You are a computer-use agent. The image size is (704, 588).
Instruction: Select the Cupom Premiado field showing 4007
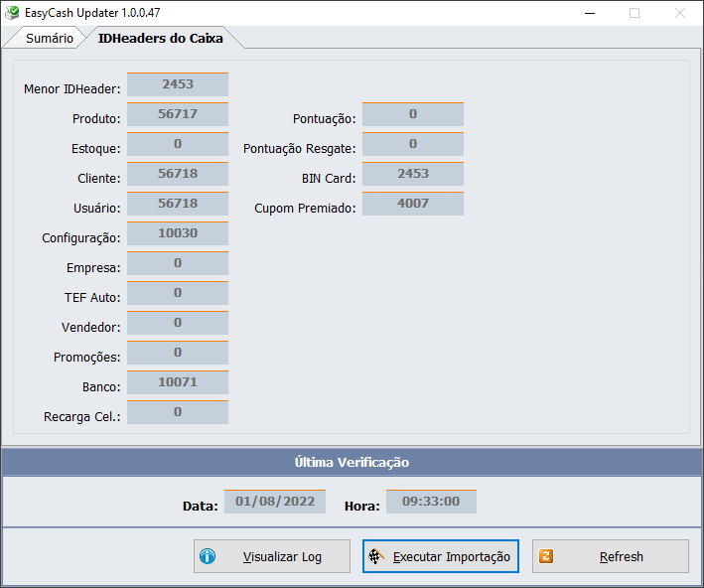pyautogui.click(x=412, y=204)
